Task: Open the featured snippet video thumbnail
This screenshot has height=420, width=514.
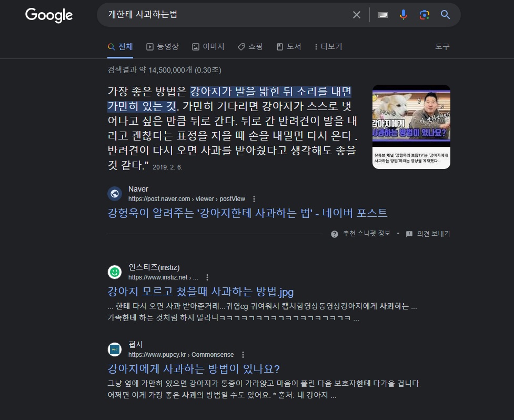Action: [411, 126]
